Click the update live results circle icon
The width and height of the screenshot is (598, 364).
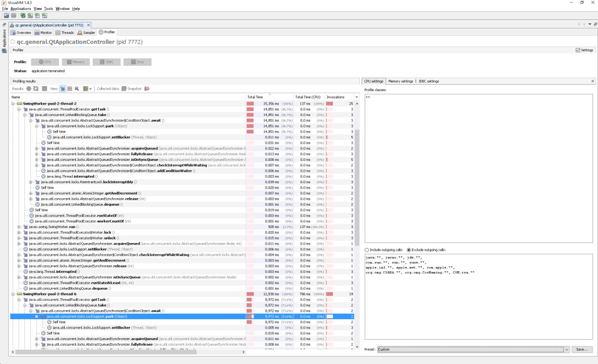coord(29,89)
